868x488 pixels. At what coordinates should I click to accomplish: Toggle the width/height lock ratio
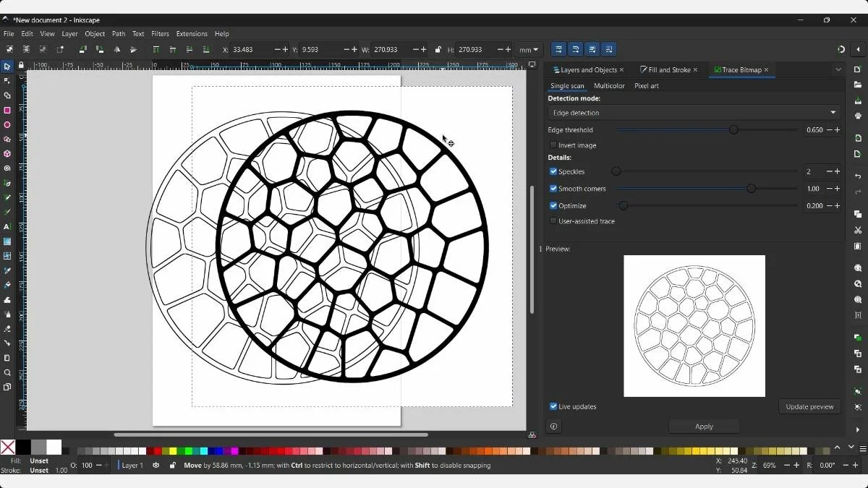pos(438,50)
